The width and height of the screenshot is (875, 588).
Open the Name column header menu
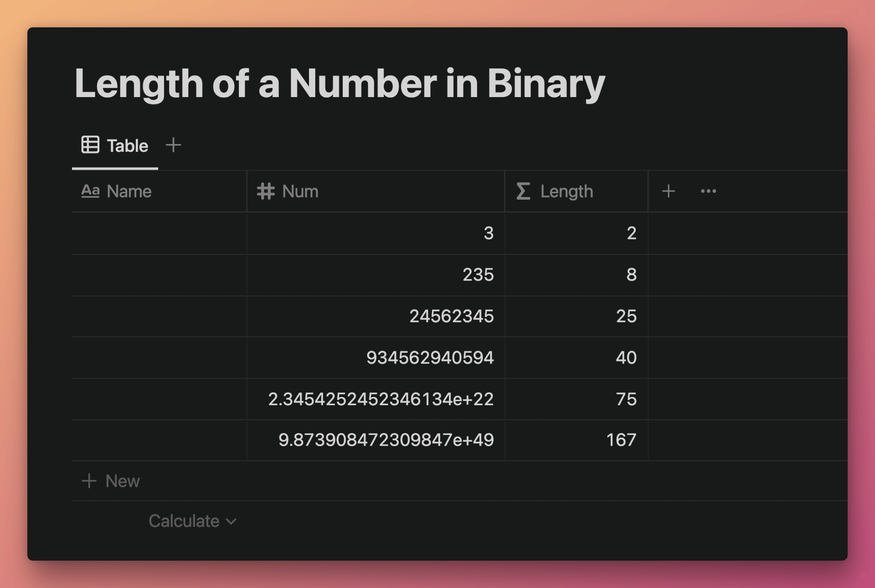[x=159, y=191]
